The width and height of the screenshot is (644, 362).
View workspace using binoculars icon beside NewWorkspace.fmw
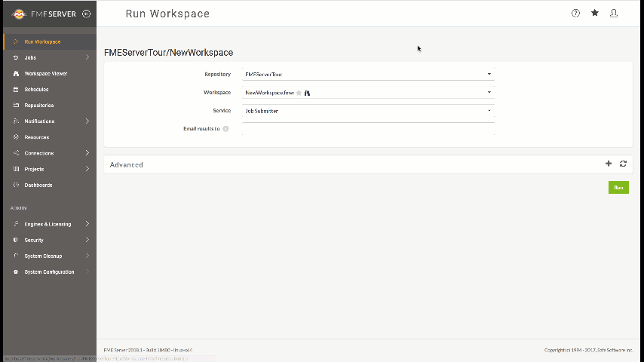click(x=307, y=93)
